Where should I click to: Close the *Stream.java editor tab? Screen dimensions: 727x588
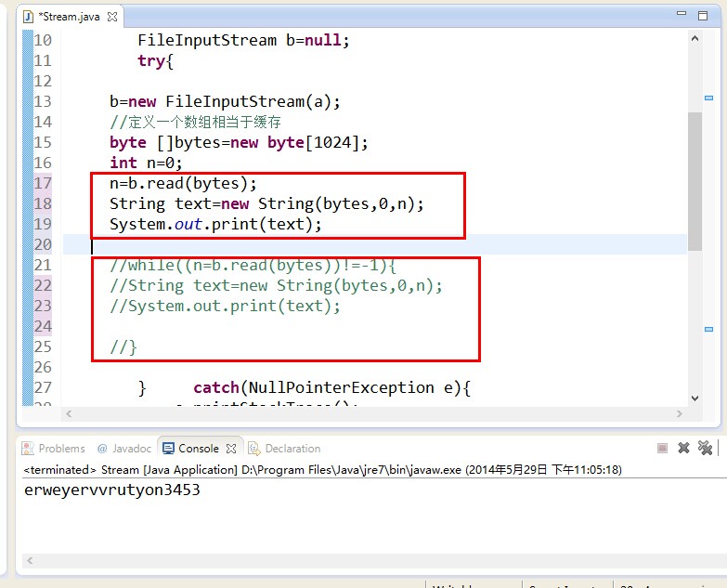click(112, 17)
